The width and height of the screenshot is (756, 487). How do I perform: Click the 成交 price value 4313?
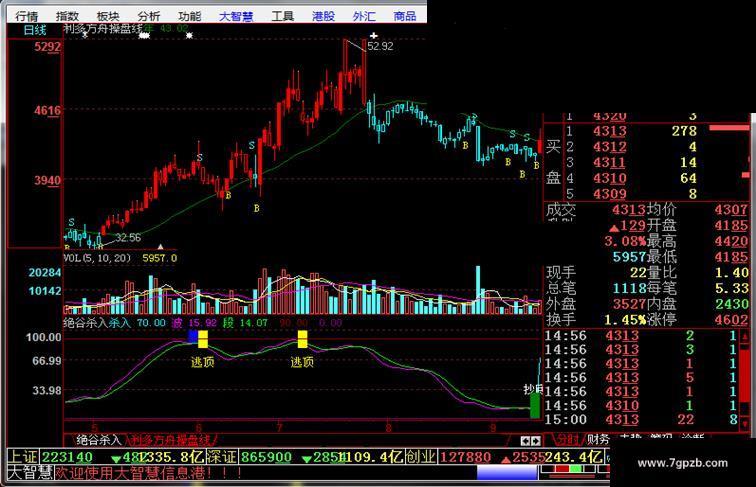(x=629, y=210)
